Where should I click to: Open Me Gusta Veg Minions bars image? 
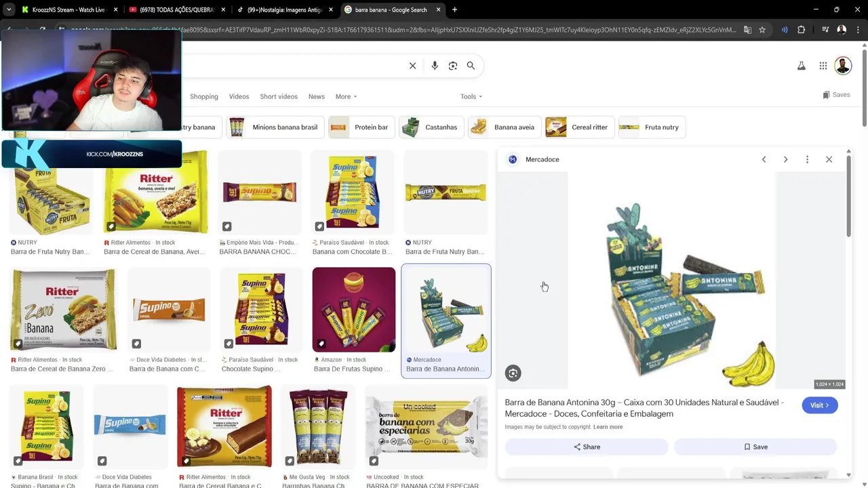318,427
